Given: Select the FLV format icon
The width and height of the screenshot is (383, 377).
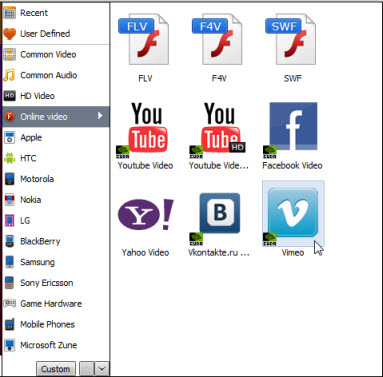Looking at the screenshot, I should (144, 39).
